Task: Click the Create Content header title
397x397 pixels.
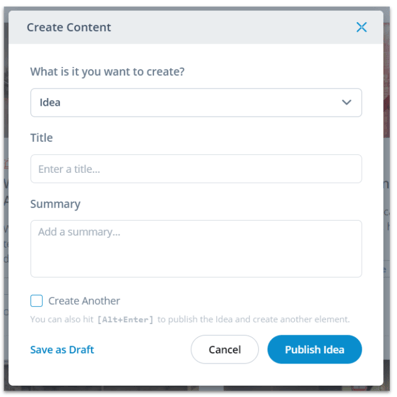Action: click(69, 27)
